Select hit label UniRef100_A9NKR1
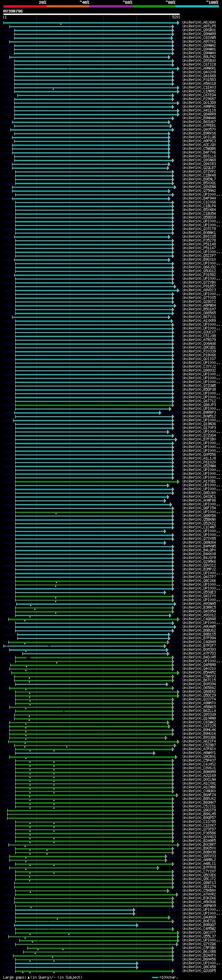The width and height of the screenshot is (222, 980). [199, 68]
